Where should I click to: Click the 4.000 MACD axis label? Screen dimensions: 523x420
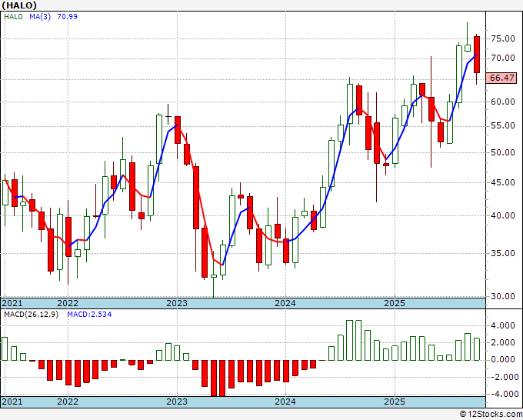click(503, 325)
